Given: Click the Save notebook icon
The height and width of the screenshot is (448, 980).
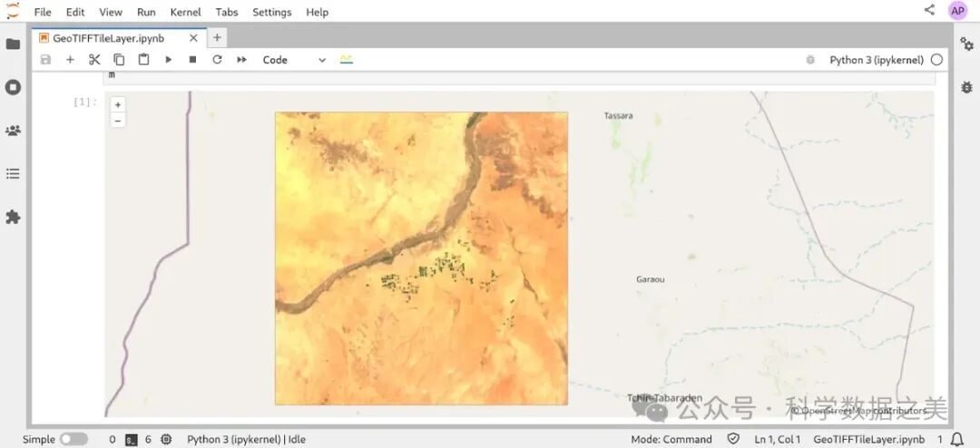Looking at the screenshot, I should click(45, 60).
